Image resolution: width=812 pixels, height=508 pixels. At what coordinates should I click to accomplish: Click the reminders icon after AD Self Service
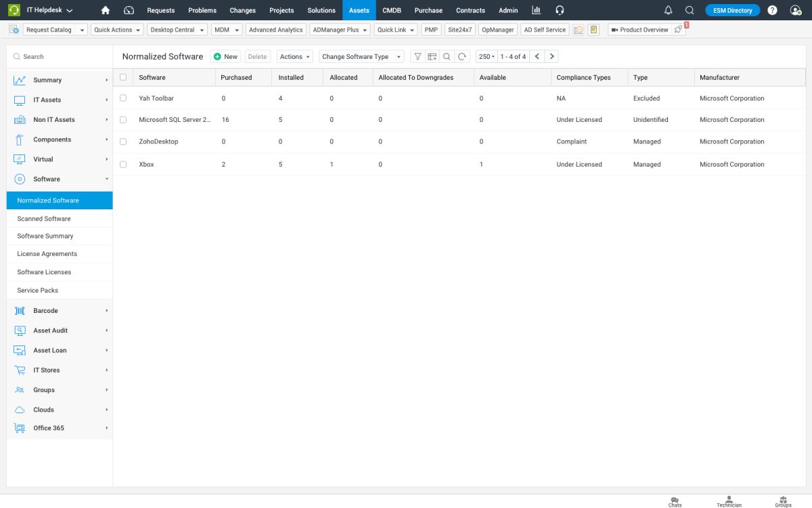pyautogui.click(x=579, y=30)
